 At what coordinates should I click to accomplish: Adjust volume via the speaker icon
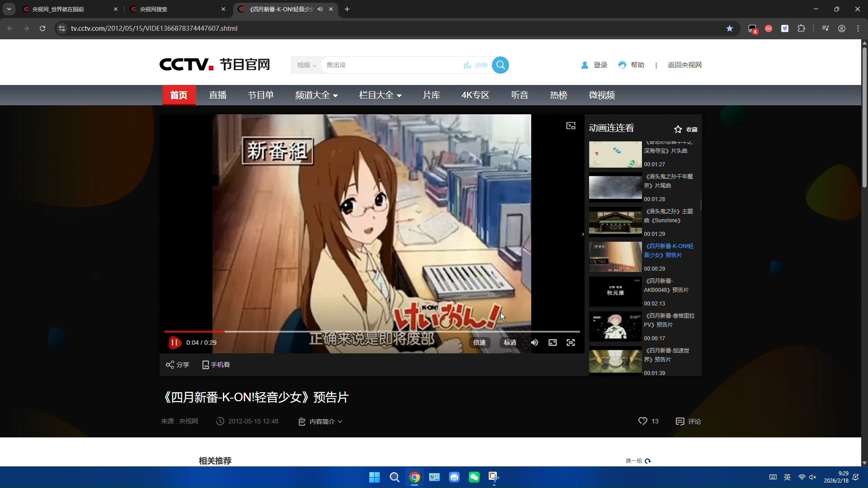pos(534,343)
